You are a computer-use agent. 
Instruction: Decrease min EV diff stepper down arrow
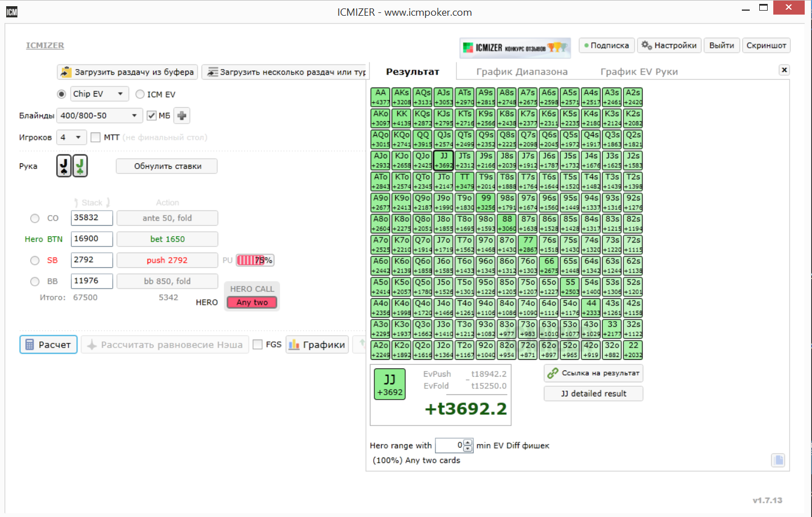tap(468, 449)
